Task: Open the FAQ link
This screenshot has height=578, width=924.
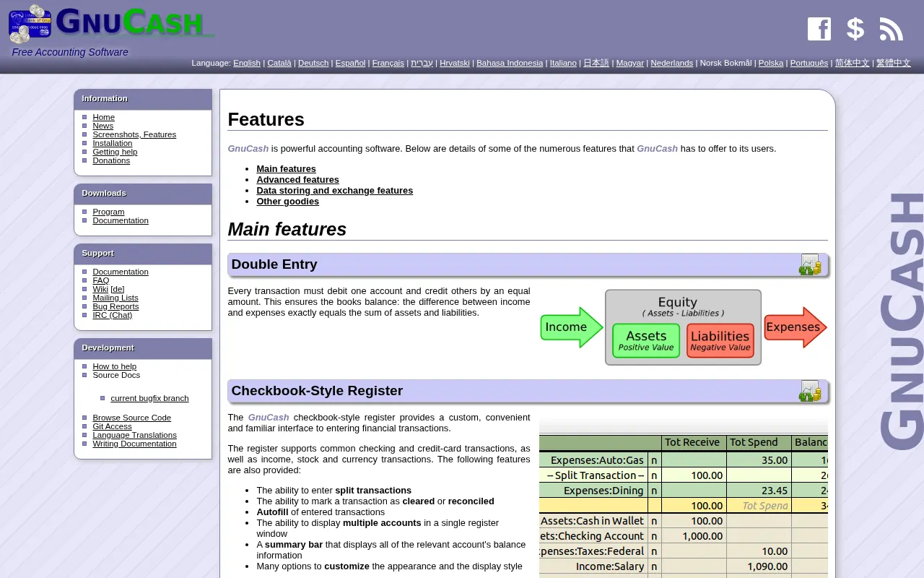Action: pyautogui.click(x=101, y=280)
